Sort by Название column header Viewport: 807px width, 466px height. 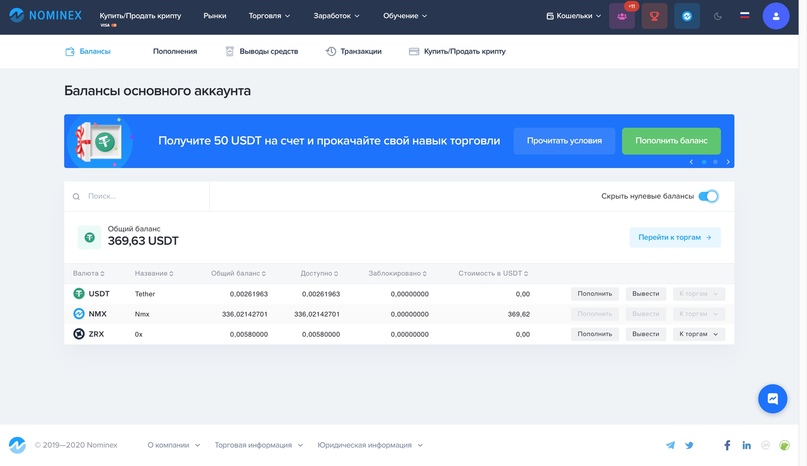[154, 273]
